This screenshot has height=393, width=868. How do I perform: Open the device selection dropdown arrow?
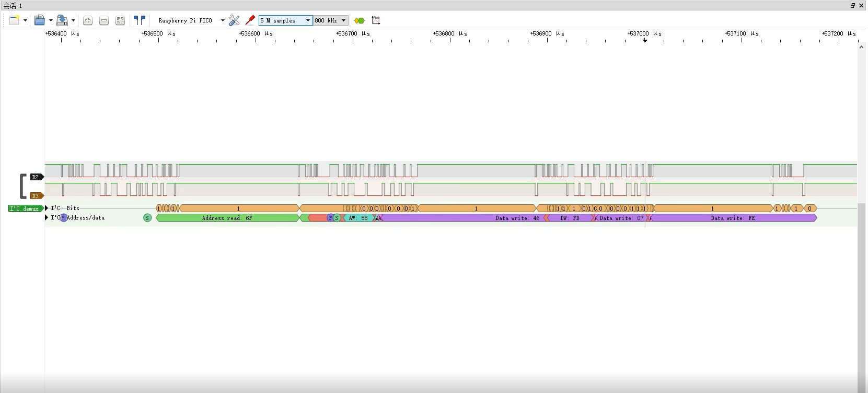point(223,20)
